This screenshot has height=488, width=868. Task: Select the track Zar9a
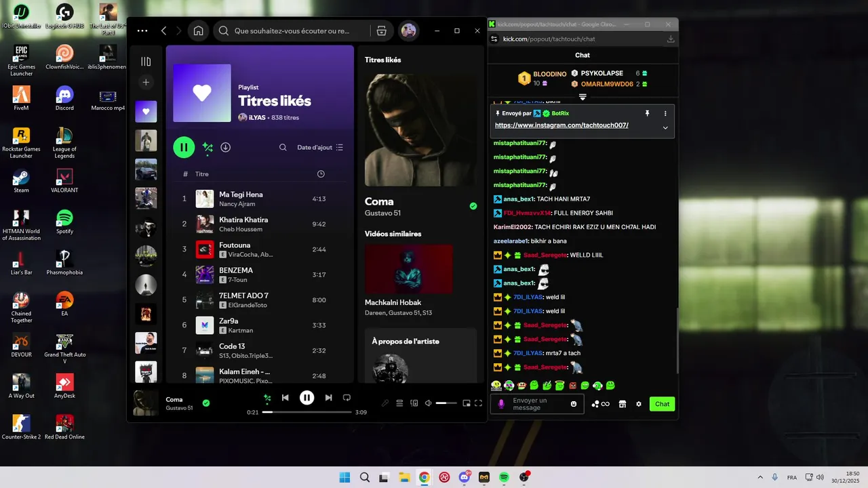coord(260,325)
